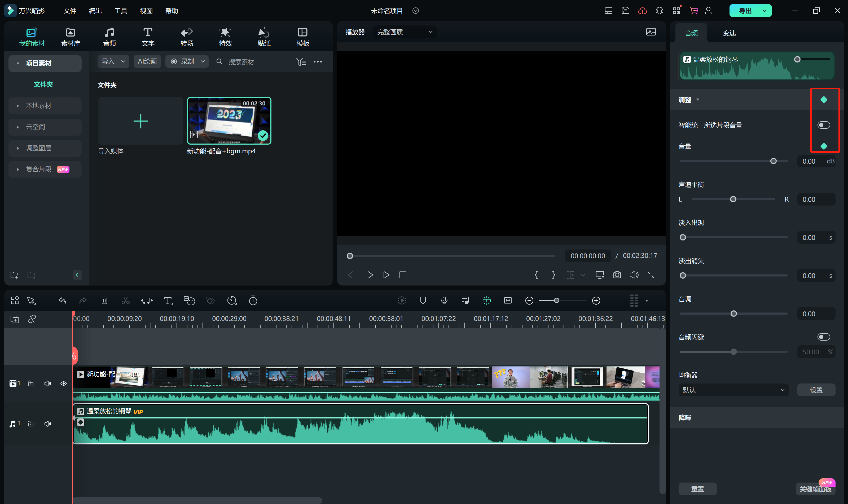The width and height of the screenshot is (848, 504).
Task: Click the 重置 reset button
Action: coord(697,489)
